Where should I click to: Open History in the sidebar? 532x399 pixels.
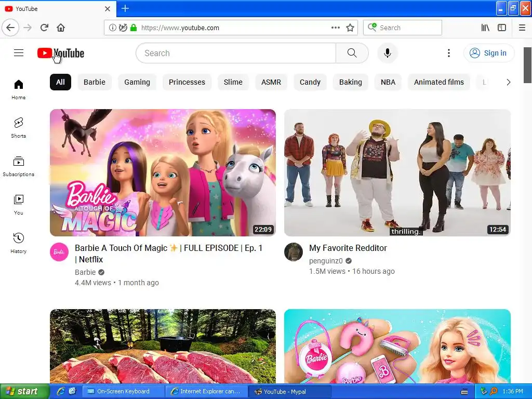point(18,243)
